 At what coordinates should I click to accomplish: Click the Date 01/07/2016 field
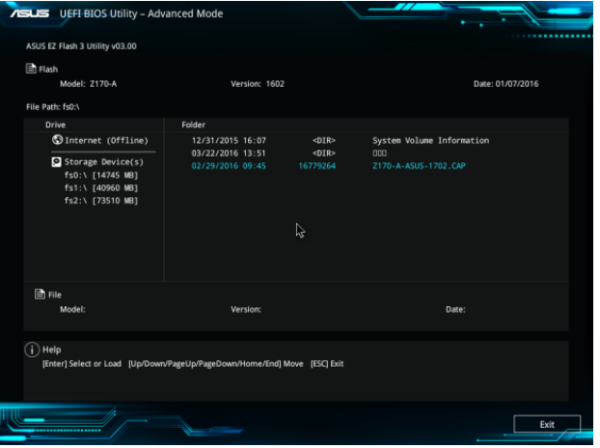click(x=505, y=83)
